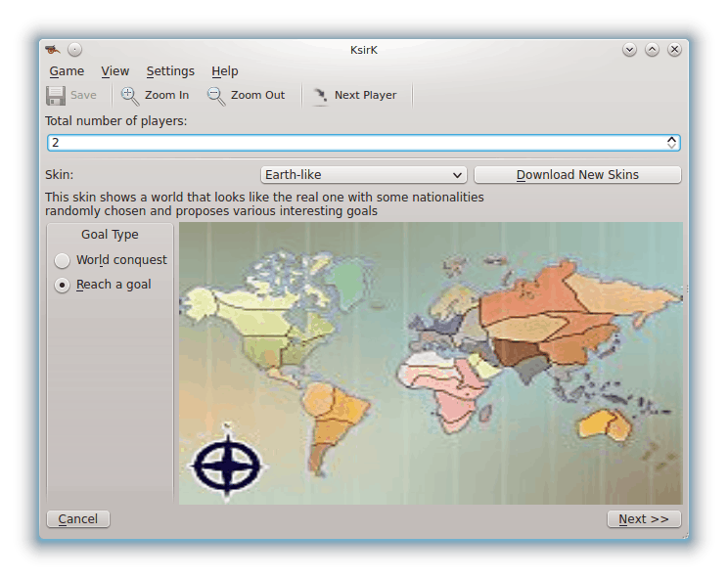Open the Settings menu
This screenshot has width=728, height=578.
(x=170, y=71)
